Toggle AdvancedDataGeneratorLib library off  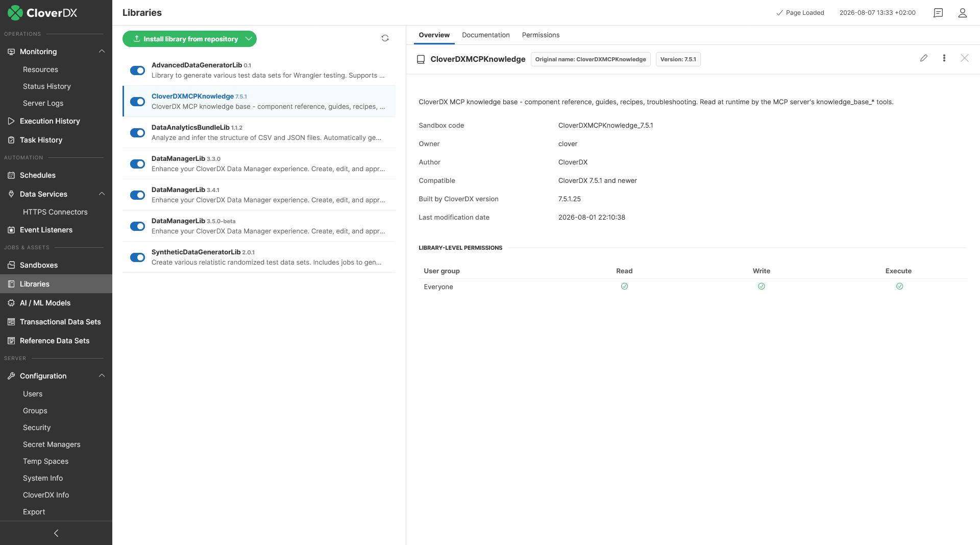(x=138, y=70)
